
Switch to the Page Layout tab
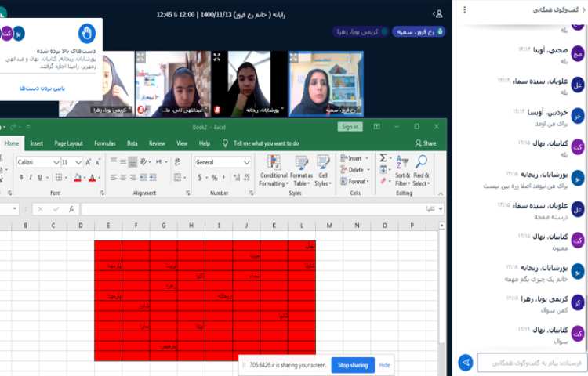(x=68, y=143)
